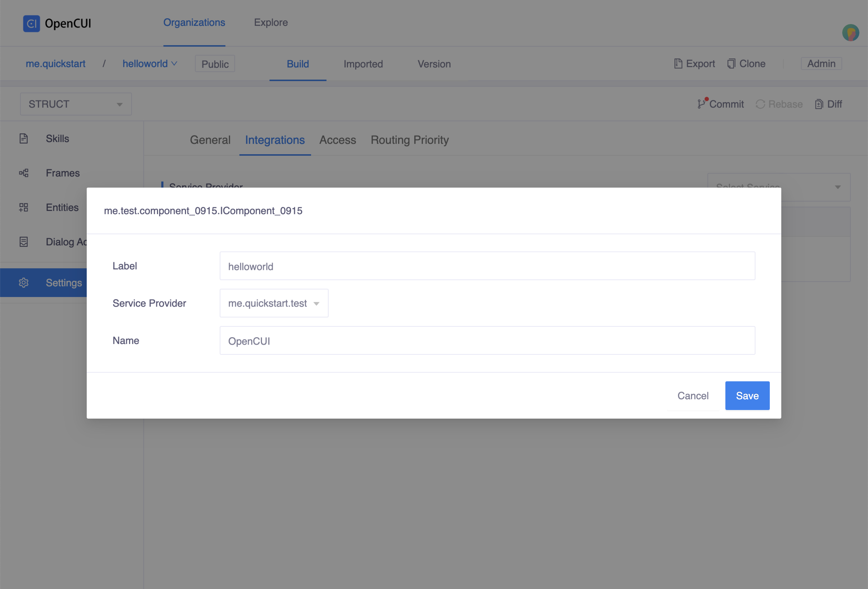
Task: Open the Dialog Act sidebar icon
Action: 24,242
